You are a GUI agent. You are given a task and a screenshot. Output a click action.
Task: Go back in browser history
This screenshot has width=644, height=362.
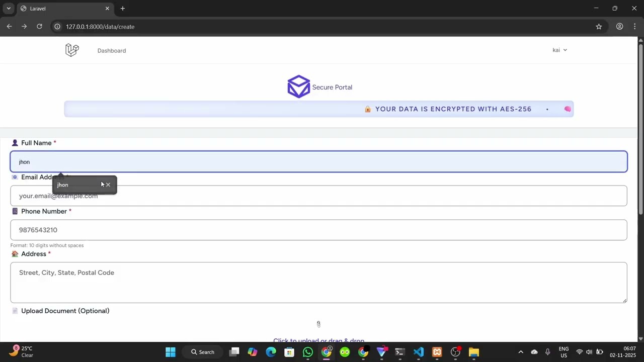pyautogui.click(x=9, y=27)
